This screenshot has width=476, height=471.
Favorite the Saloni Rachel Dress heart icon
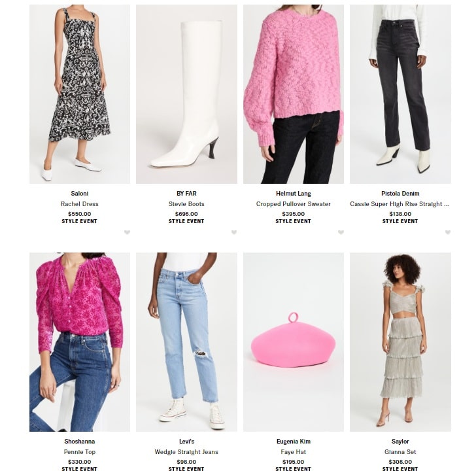(x=127, y=232)
